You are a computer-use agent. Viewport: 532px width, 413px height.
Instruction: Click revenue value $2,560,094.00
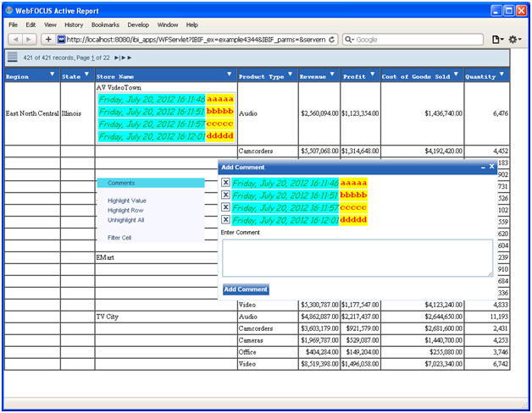tap(319, 113)
